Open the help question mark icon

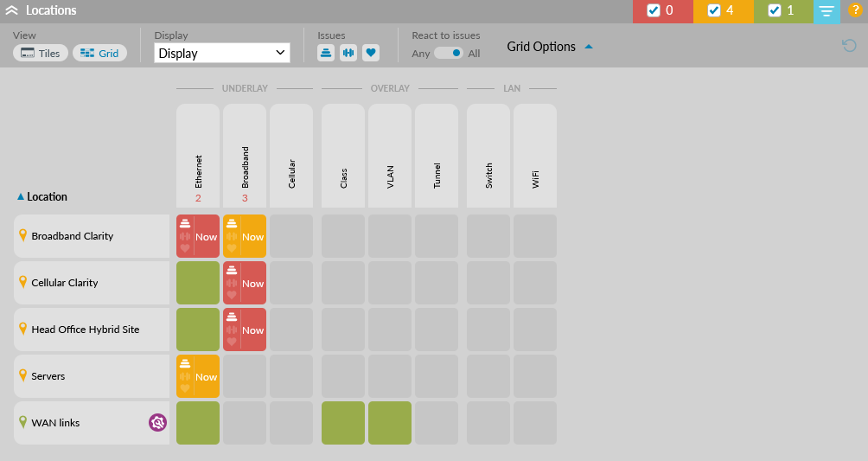pyautogui.click(x=855, y=10)
